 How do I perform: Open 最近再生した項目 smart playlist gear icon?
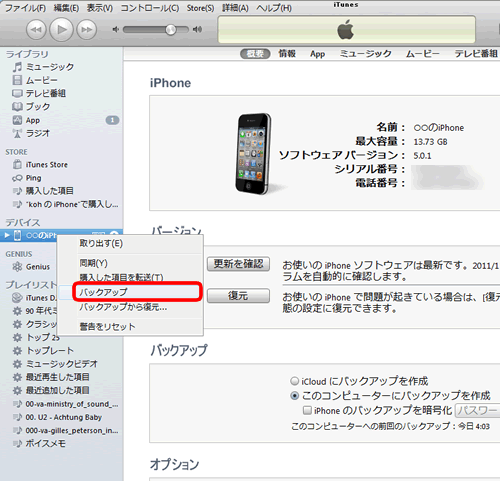[x=17, y=377]
